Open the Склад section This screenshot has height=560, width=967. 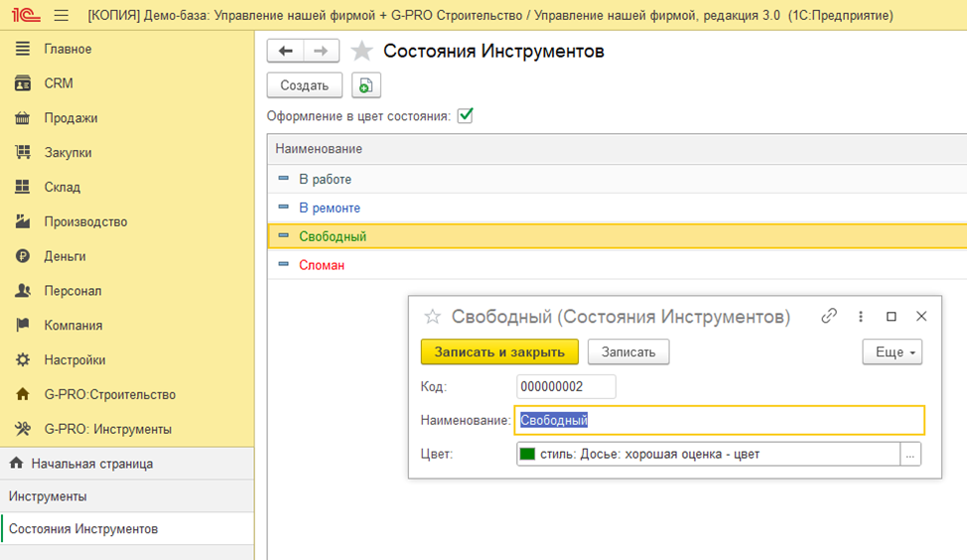62,187
